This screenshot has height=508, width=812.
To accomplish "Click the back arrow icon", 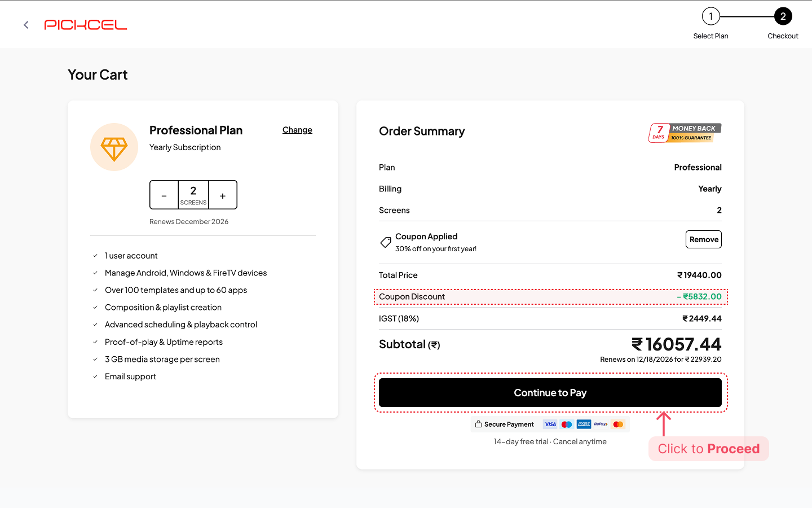I will pyautogui.click(x=26, y=25).
